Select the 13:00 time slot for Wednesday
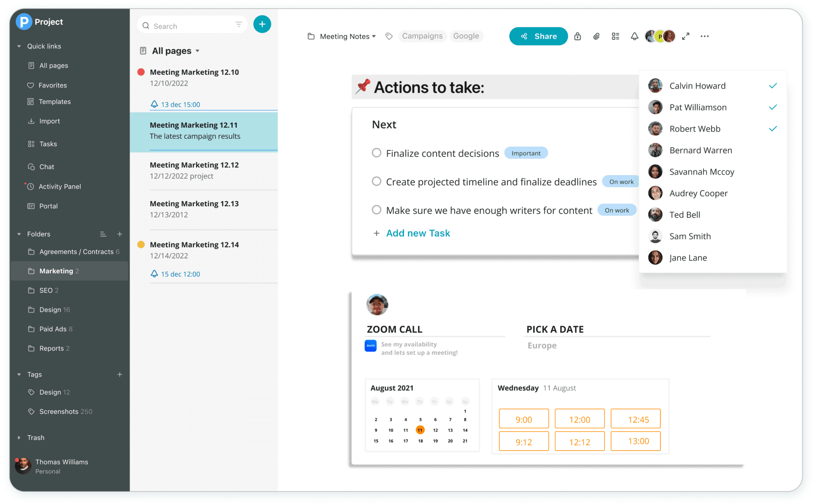814x504 pixels. pyautogui.click(x=636, y=441)
